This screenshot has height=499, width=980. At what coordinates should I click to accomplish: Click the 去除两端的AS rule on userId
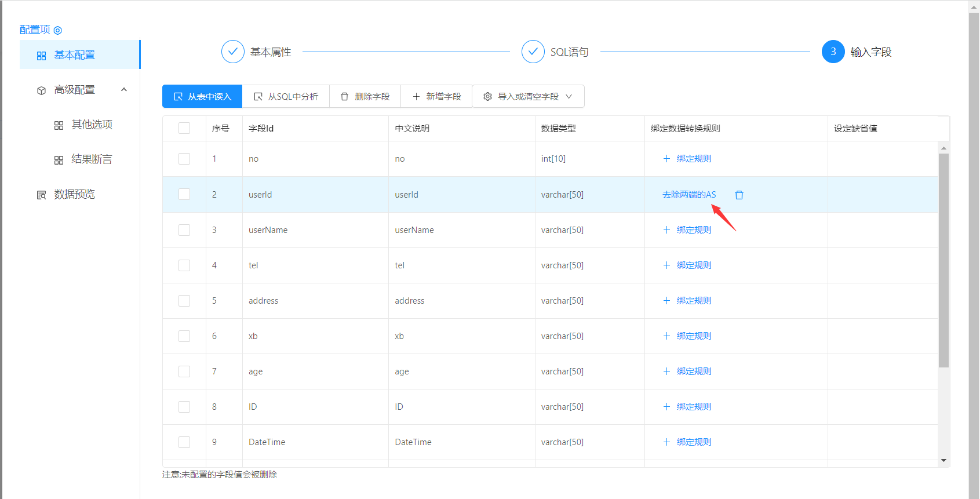coord(689,195)
